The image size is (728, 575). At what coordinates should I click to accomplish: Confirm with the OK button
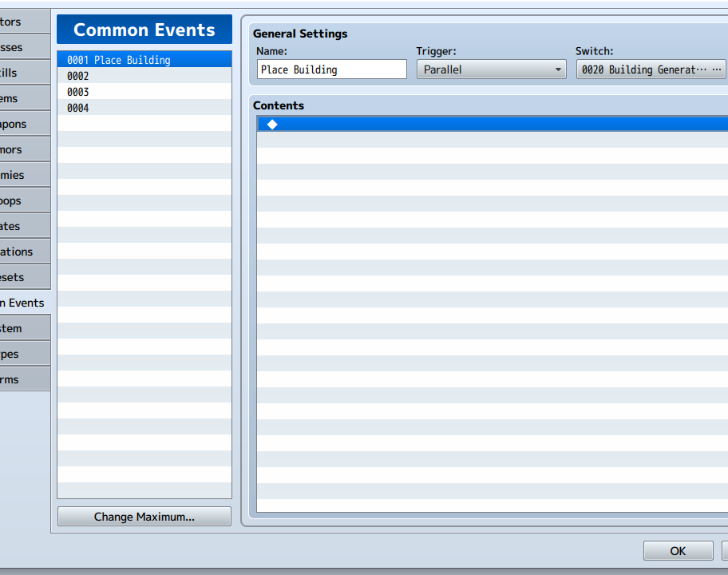(678, 550)
